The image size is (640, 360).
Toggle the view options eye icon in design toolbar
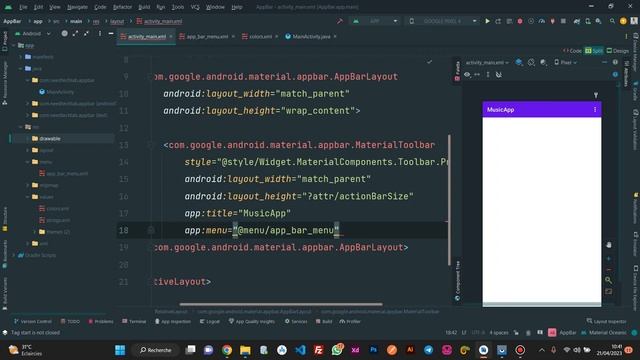(467, 75)
